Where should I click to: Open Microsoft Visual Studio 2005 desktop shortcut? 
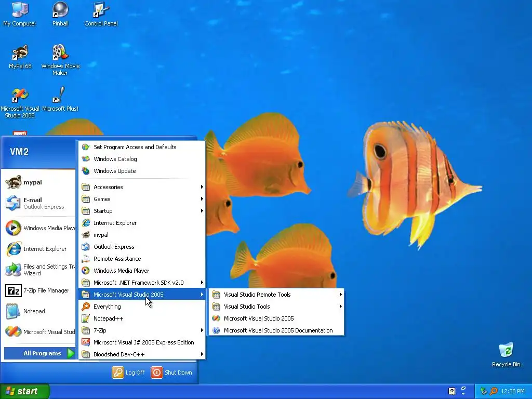point(20,103)
